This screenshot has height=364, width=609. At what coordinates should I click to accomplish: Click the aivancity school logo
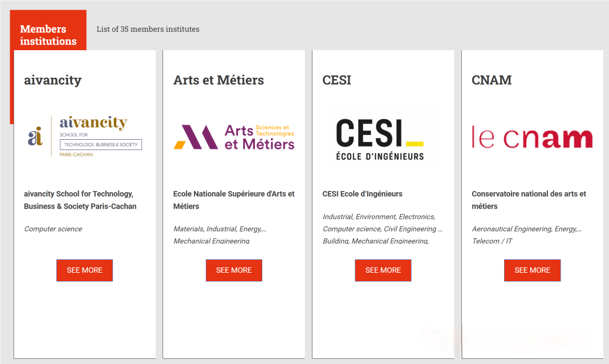pos(85,136)
